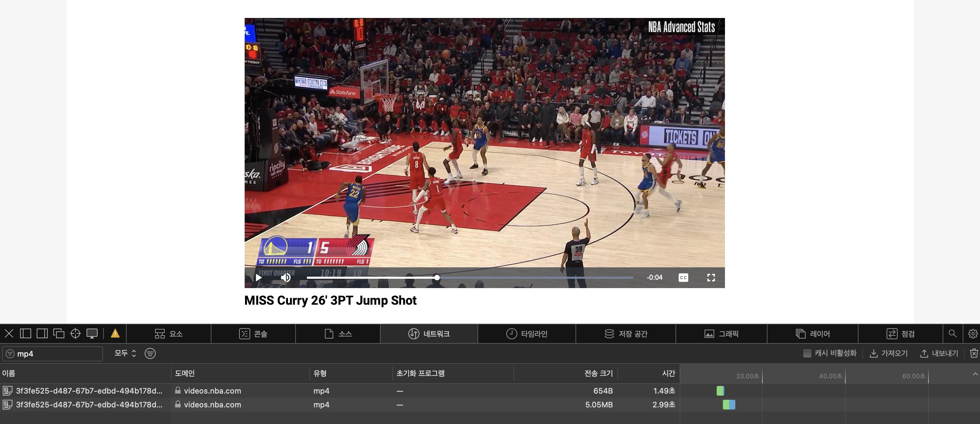Viewport: 980px width, 424px height.
Task: Click the 1.49초 waterfall bar
Action: click(720, 391)
